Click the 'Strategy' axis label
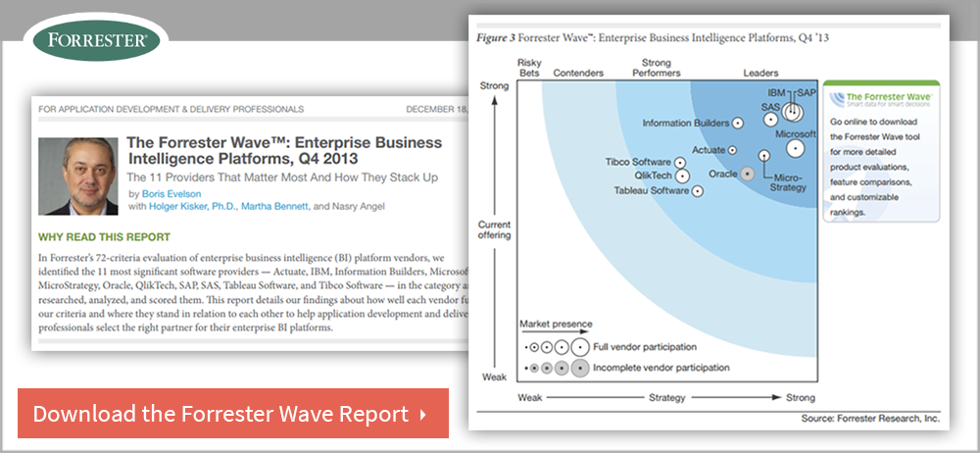The width and height of the screenshot is (980, 453). tap(666, 397)
